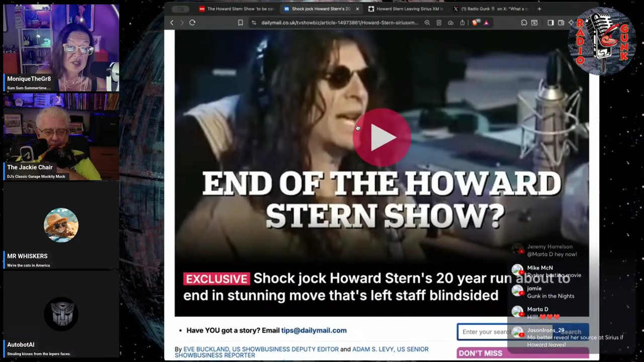Click MR WHISKERS cat avatar
This screenshot has height=362, width=644.
(61, 225)
